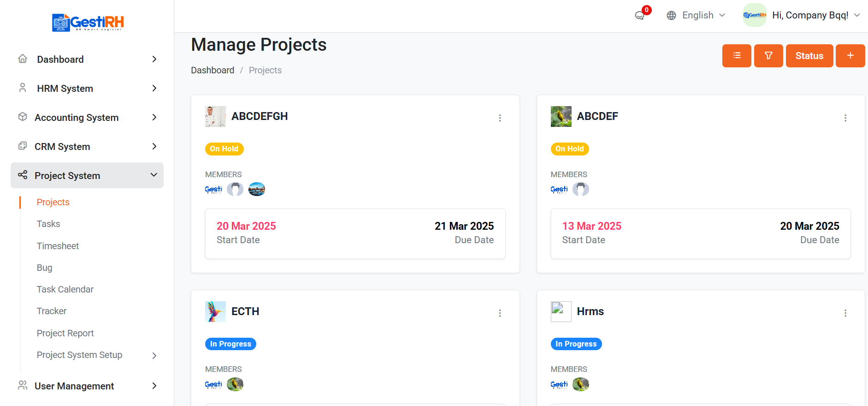The width and height of the screenshot is (868, 406).
Task: Select Task Calendar in the sidebar
Action: pyautogui.click(x=65, y=289)
